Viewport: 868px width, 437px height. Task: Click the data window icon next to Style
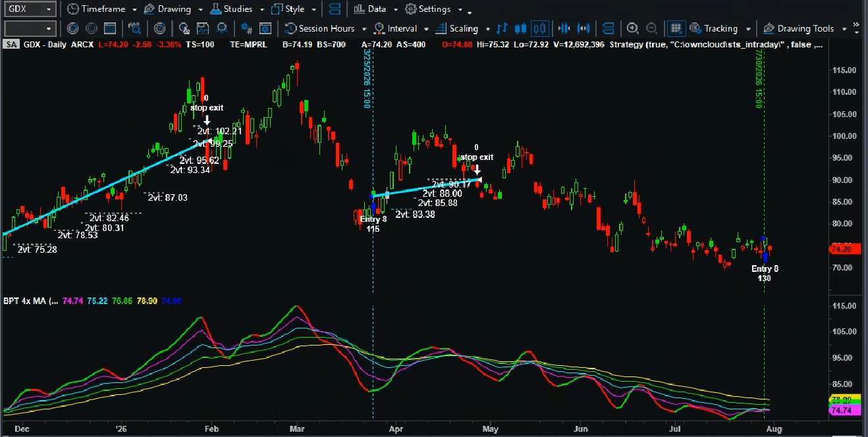point(335,9)
